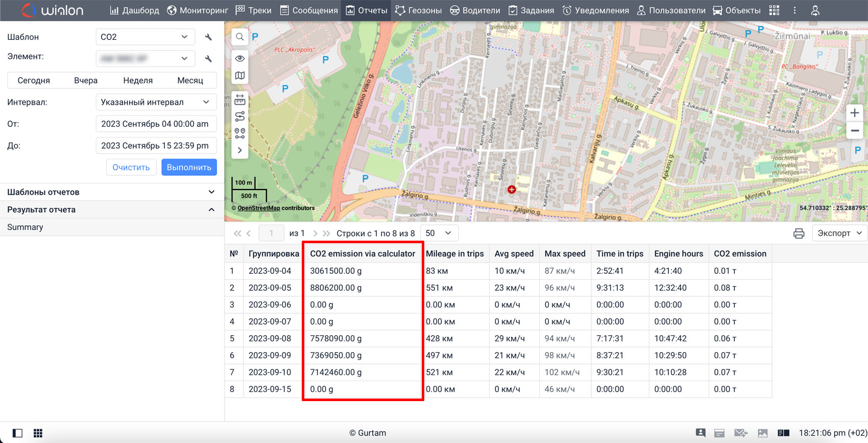Toggle visible layers eye icon on map

pos(239,59)
